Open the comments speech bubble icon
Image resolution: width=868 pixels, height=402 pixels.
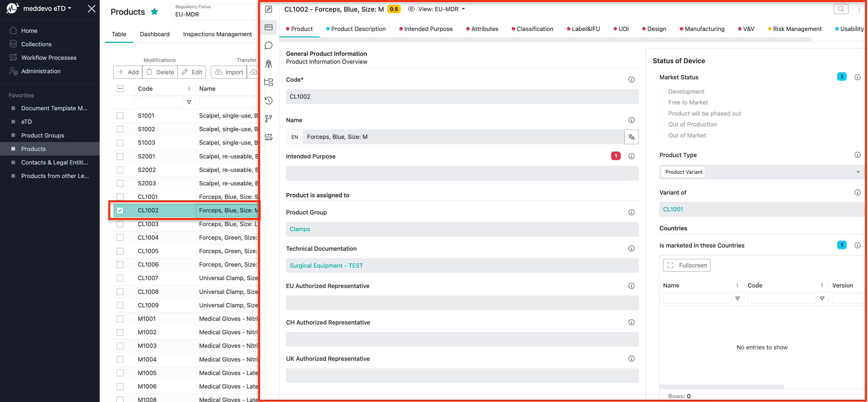[269, 45]
